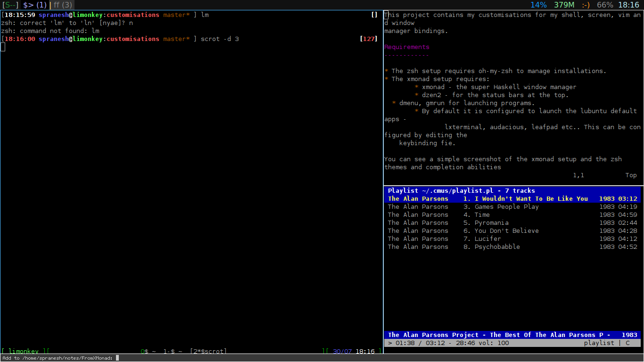This screenshot has height=362, width=644.
Task: Click the prompt input field 'Add to /home/spranesh/notes/FromXMonad:'
Action: tap(322, 358)
